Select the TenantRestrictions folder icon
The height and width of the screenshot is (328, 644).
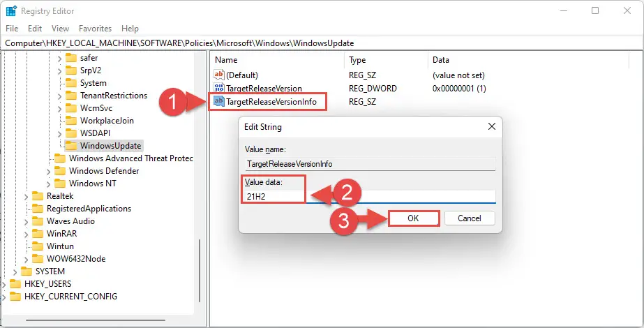point(71,96)
